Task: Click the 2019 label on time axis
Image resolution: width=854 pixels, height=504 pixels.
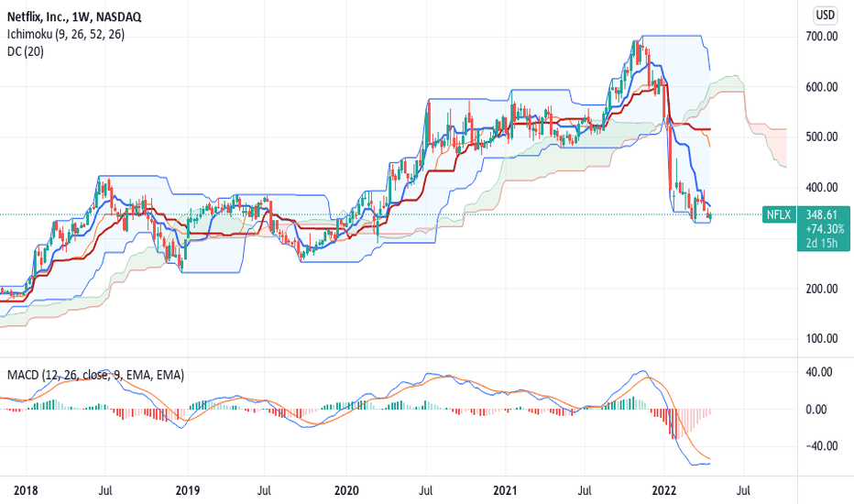Action: click(x=188, y=490)
